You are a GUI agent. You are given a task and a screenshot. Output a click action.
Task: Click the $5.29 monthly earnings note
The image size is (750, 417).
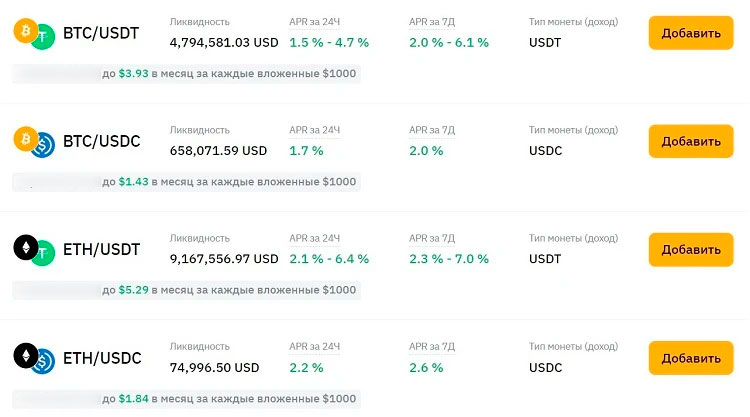point(228,290)
